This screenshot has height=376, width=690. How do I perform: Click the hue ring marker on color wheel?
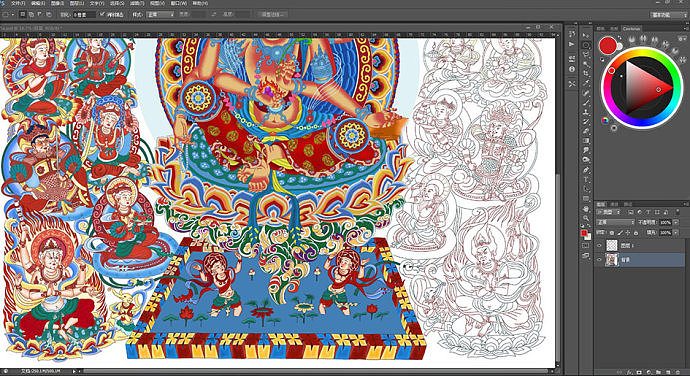point(612,71)
